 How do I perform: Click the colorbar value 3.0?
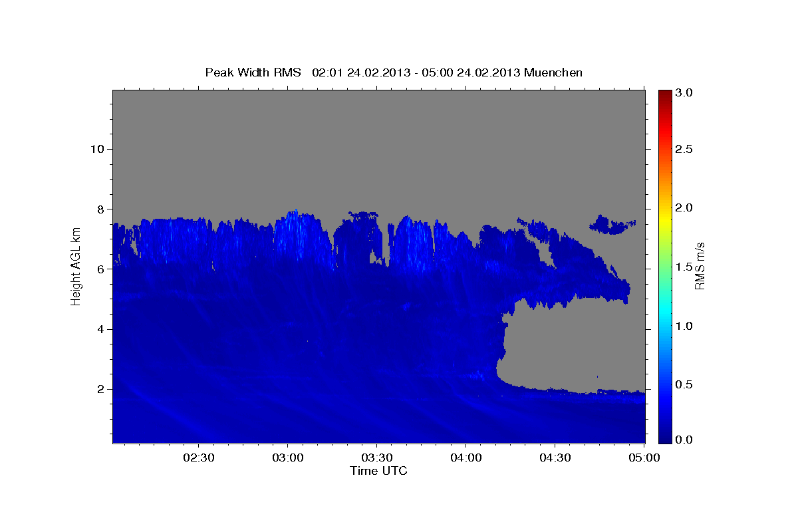click(685, 92)
